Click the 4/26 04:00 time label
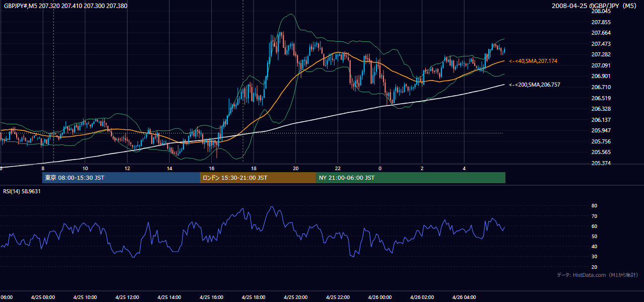The image size is (644, 302). coord(465,297)
